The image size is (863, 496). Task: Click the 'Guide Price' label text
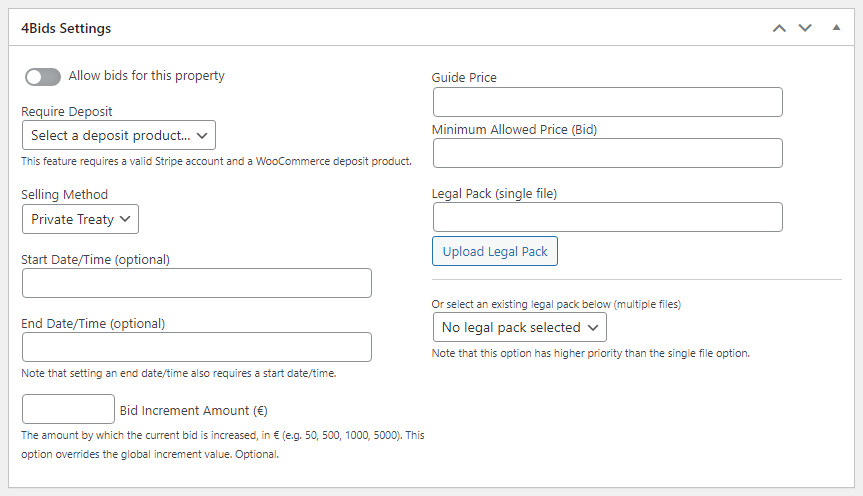pyautogui.click(x=464, y=77)
